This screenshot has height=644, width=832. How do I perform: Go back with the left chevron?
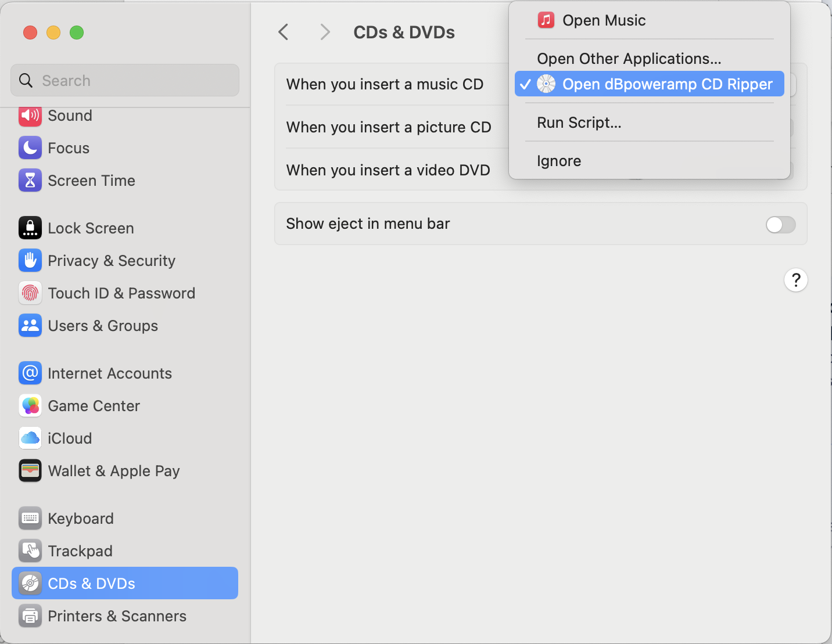(284, 32)
